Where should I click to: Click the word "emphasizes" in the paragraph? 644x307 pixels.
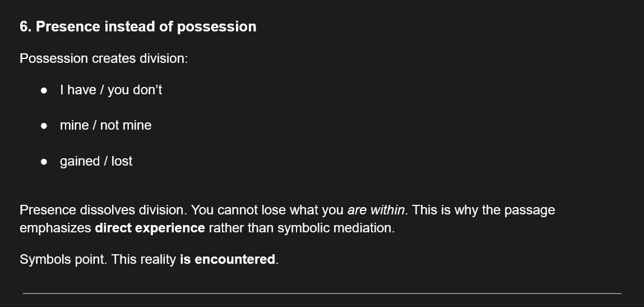pyautogui.click(x=55, y=228)
